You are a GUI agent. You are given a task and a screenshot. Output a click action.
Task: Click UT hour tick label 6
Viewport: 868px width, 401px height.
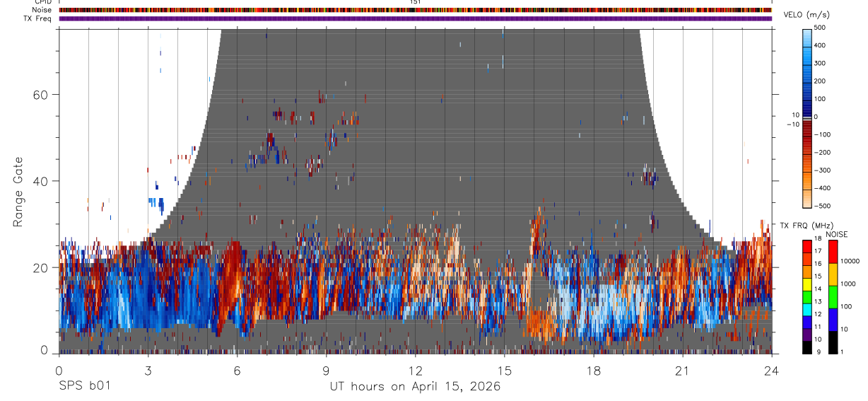tap(237, 371)
